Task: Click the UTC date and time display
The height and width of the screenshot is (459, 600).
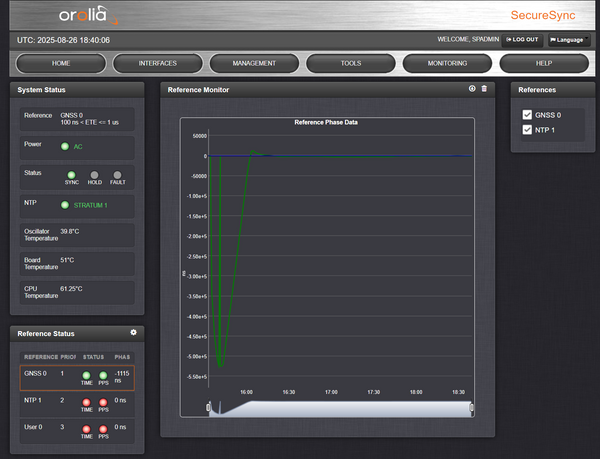Action: (63, 40)
